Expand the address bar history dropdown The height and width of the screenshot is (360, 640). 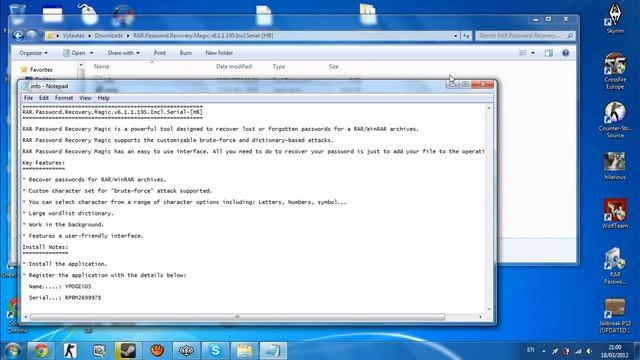456,36
